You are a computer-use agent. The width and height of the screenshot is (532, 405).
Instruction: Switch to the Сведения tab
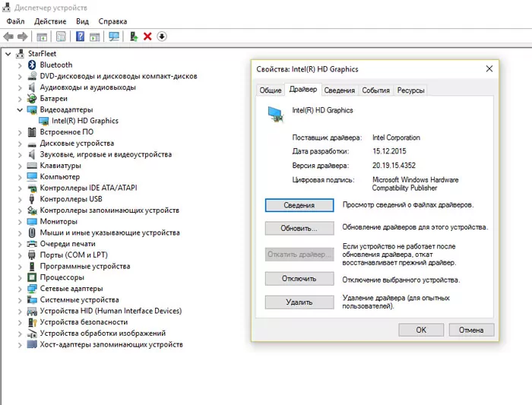pos(339,90)
